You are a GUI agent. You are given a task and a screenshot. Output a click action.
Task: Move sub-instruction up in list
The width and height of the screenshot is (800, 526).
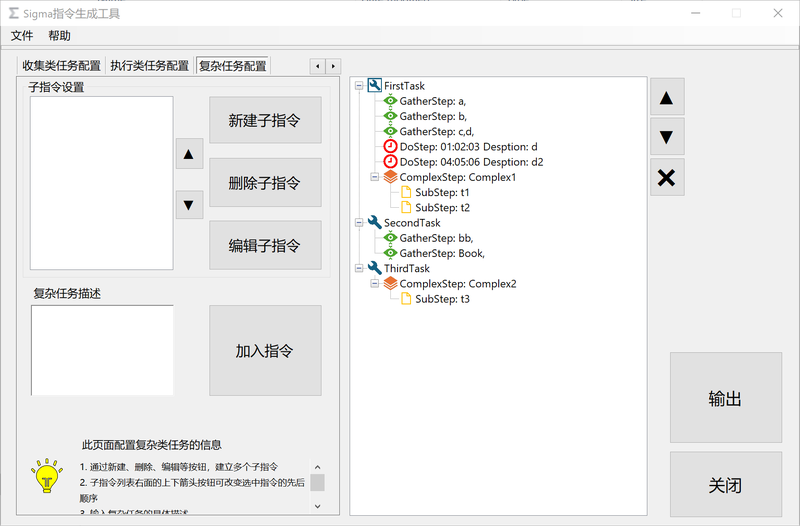click(189, 154)
